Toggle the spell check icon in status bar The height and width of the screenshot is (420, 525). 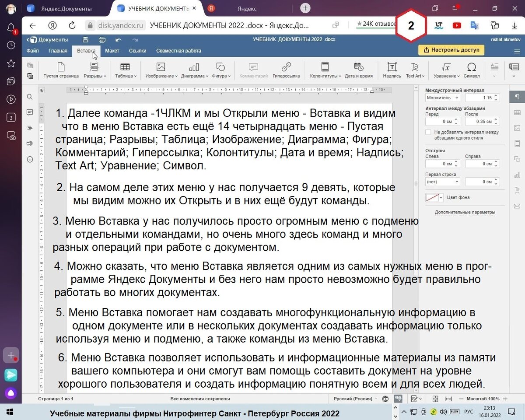coord(398,399)
